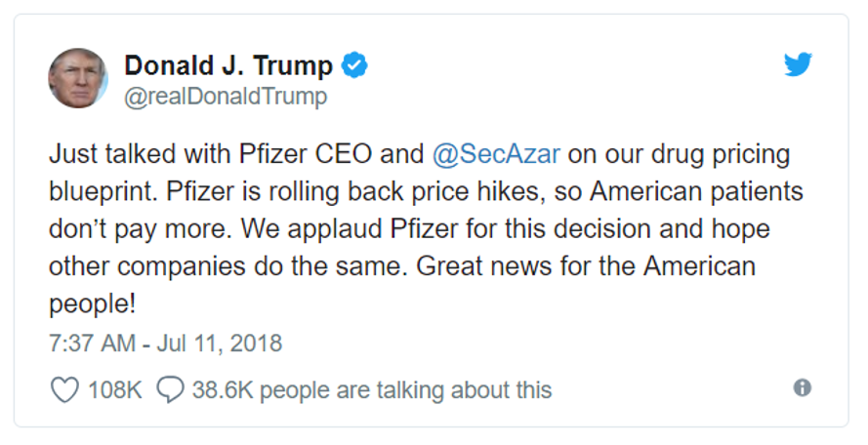This screenshot has height=445, width=868.
Task: Click the phrase 'We applaud Pfizer'
Action: click(351, 229)
